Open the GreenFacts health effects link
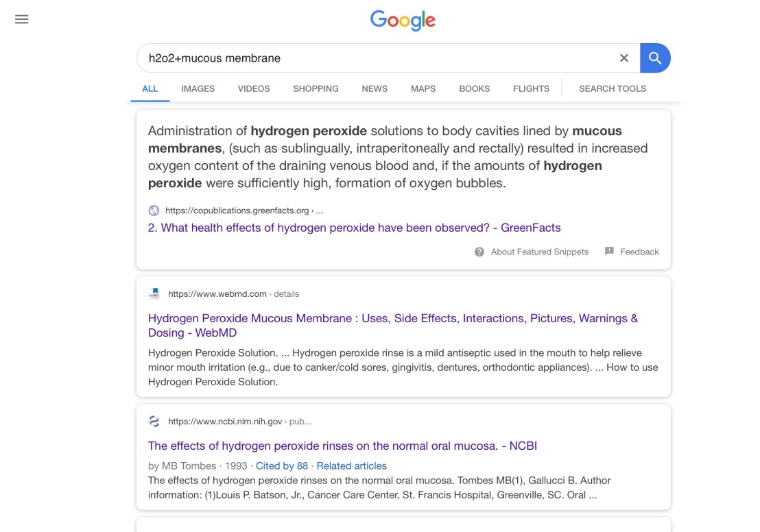The height and width of the screenshot is (532, 760). (x=354, y=228)
